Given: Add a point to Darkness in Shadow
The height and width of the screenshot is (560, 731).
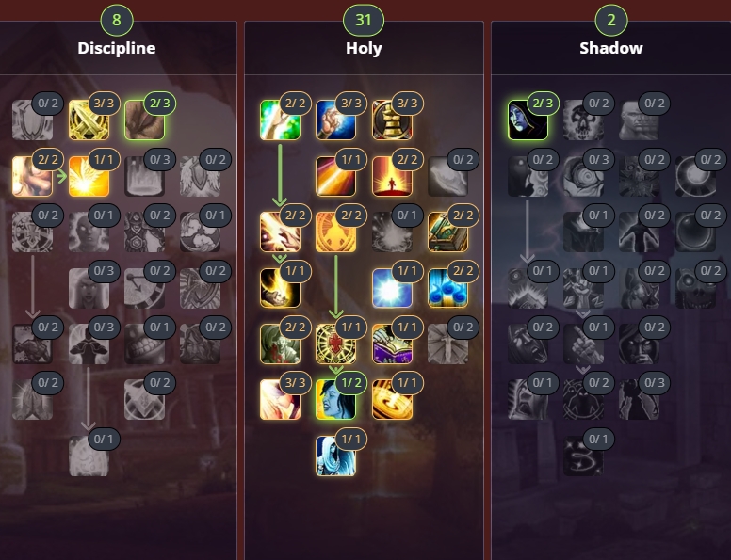Looking at the screenshot, I should coord(528,120).
